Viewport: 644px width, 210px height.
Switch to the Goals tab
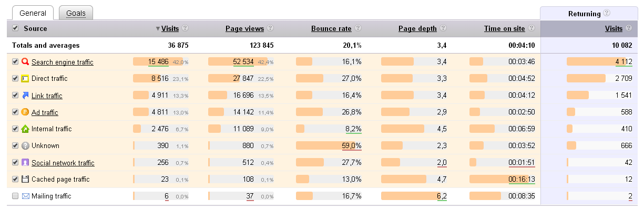(76, 13)
